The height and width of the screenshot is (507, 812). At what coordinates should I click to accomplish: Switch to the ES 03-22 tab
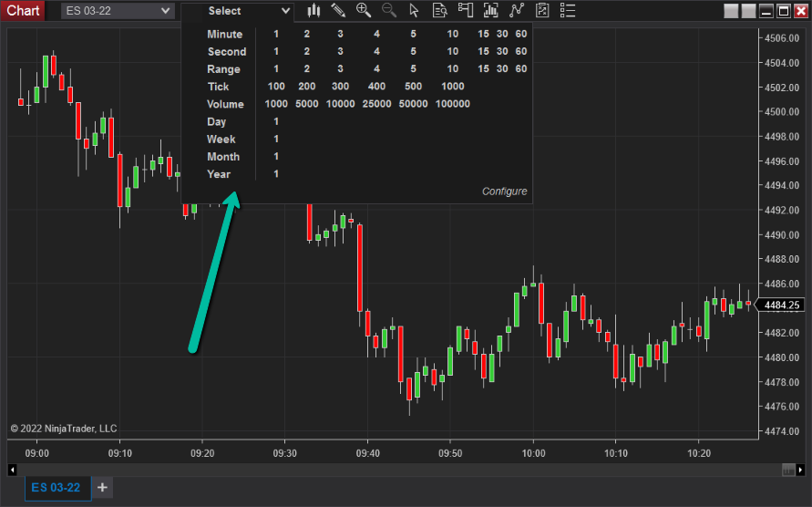57,488
